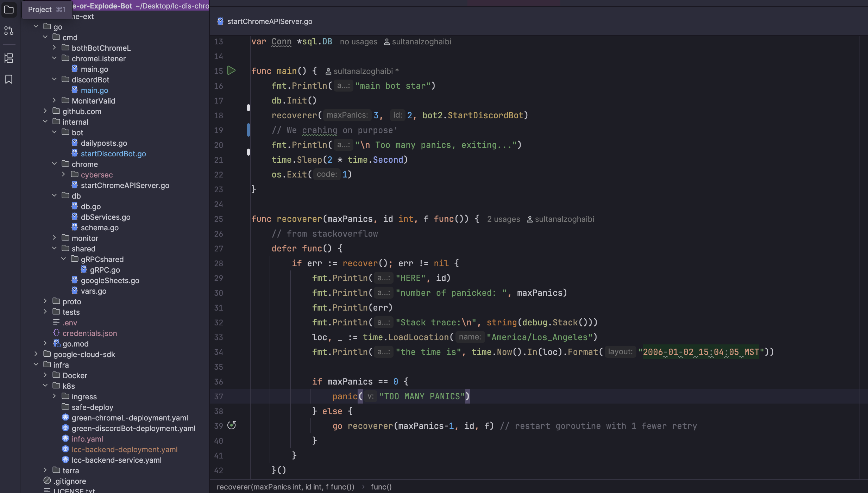Expand the go.mod node
The height and width of the screenshot is (493, 868).
coord(45,343)
